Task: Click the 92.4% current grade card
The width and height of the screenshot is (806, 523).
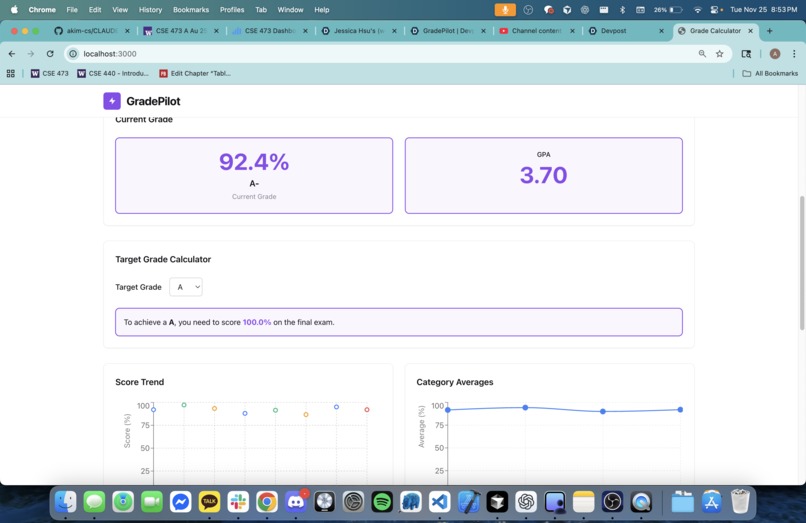Action: tap(254, 175)
